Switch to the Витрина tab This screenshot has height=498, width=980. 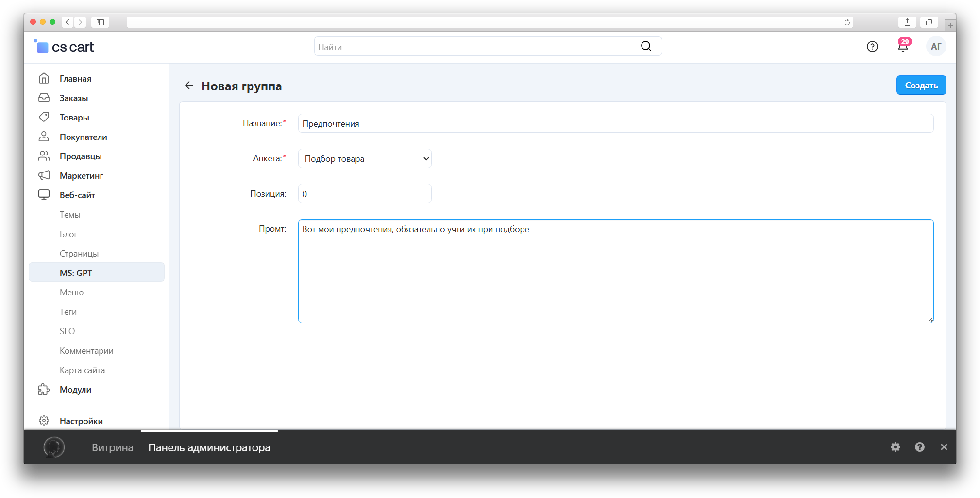(x=112, y=447)
